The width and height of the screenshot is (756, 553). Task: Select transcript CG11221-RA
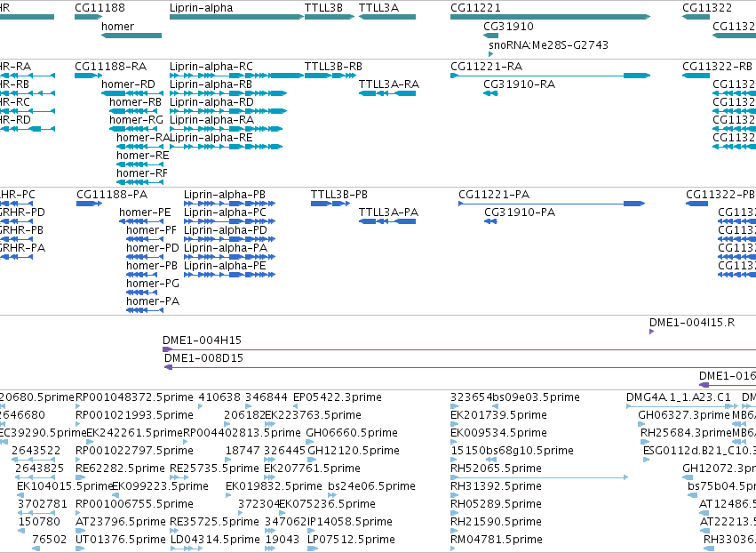(550, 76)
